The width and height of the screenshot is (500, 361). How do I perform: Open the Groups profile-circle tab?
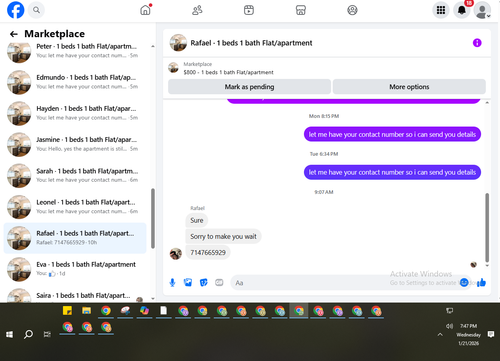point(352,10)
